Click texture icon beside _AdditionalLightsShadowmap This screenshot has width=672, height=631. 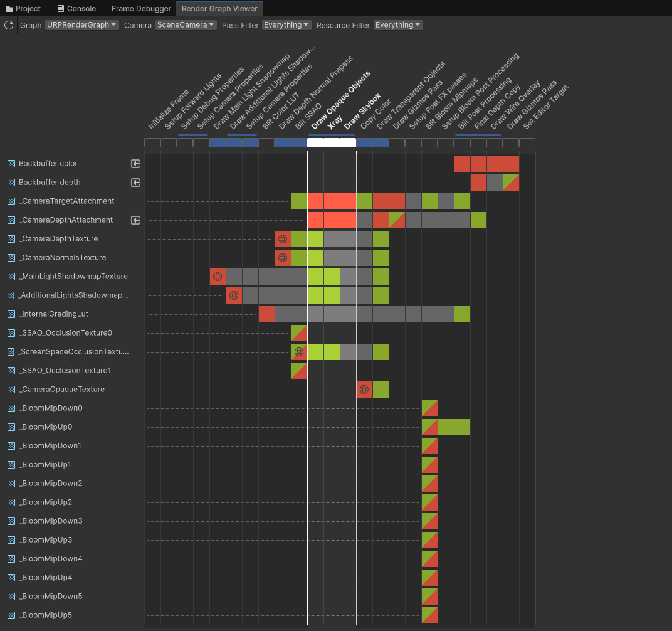[x=11, y=295]
